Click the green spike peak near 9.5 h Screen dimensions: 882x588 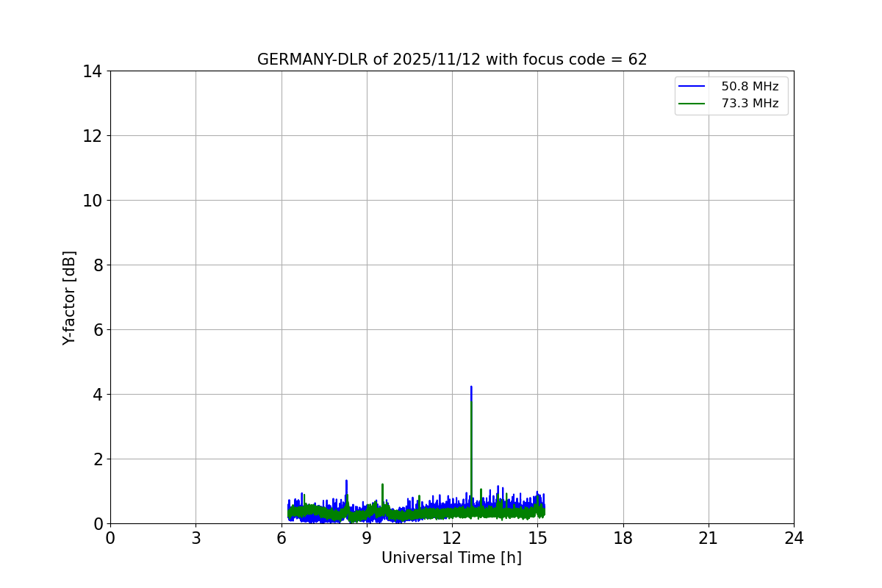click(x=383, y=485)
